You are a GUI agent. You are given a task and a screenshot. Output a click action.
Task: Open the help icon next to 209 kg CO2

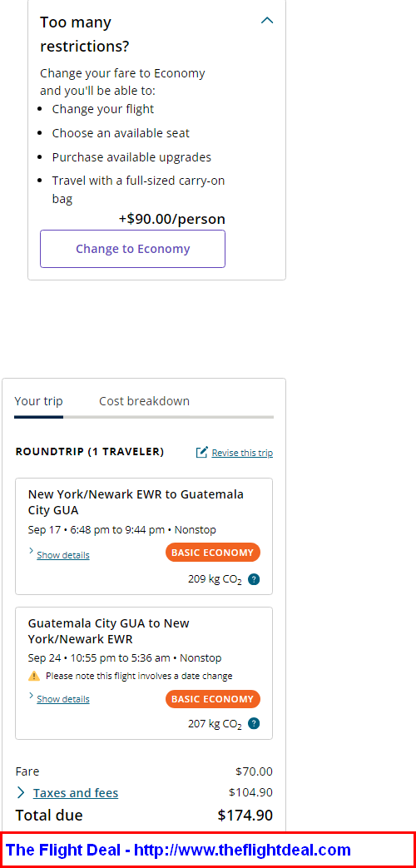[254, 579]
